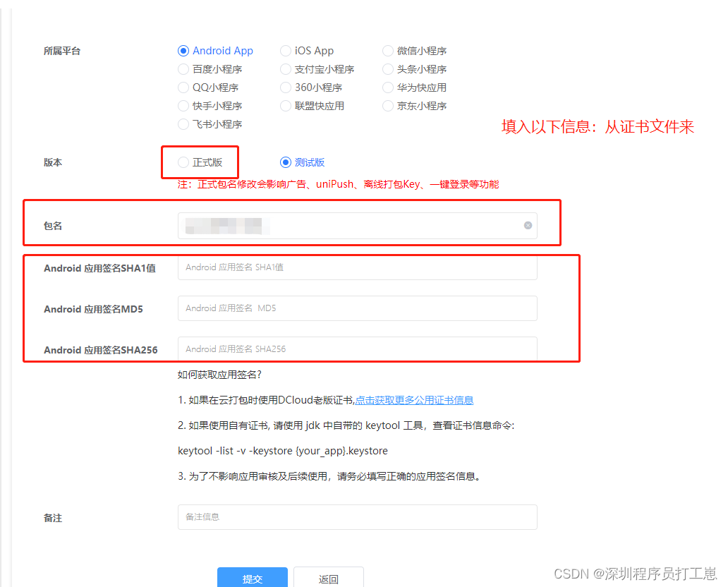Select the 测试版 version radio button

point(286,162)
